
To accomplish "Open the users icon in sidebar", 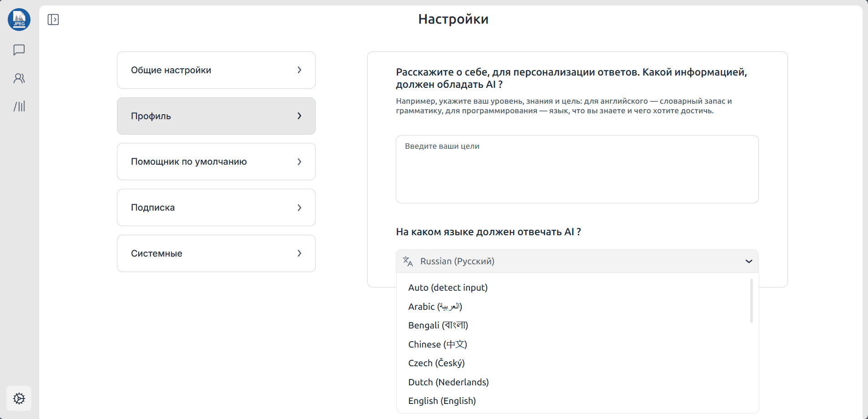I will [x=19, y=78].
